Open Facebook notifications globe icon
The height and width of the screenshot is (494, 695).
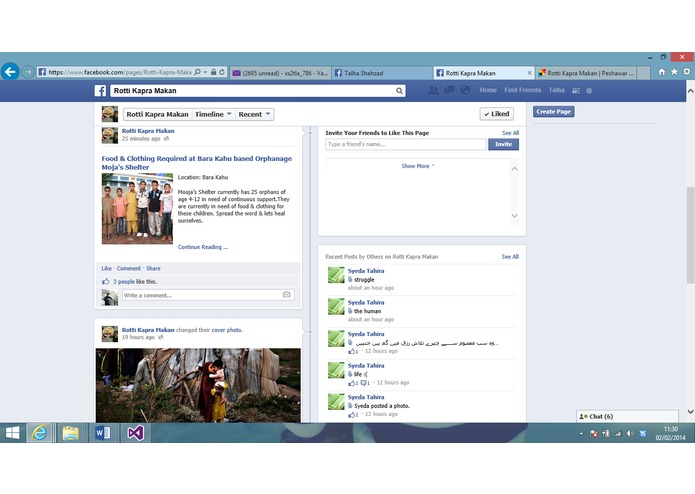coord(465,90)
